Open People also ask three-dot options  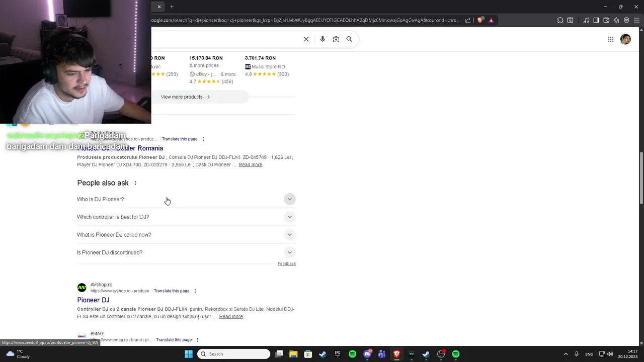click(x=135, y=183)
